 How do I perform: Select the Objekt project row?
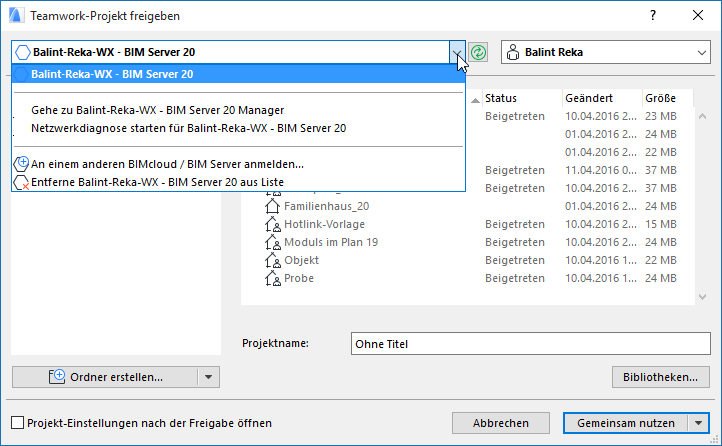pos(467,260)
